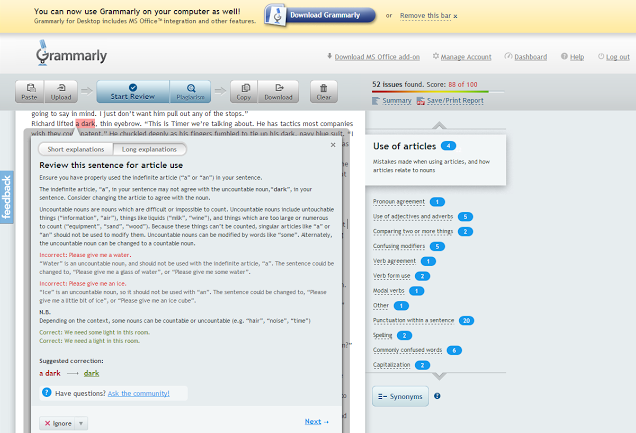Clear the document with trash icon
636x433 pixels.
[324, 91]
